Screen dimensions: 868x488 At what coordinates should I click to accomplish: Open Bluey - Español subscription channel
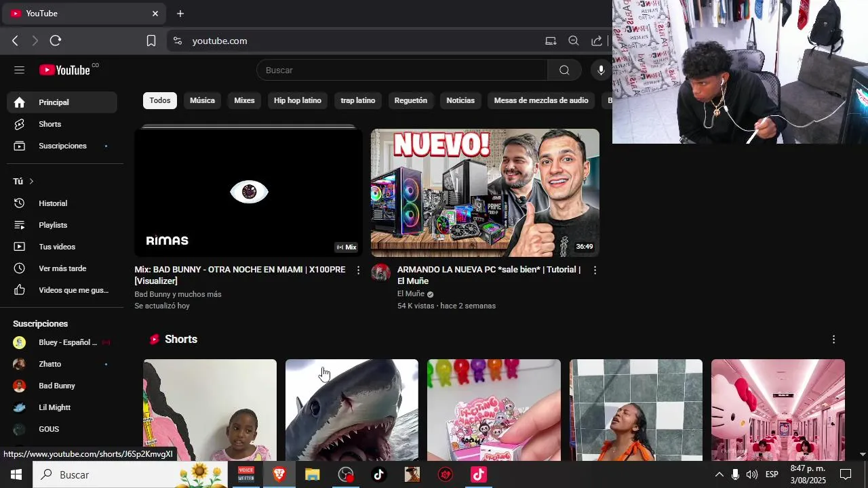coord(62,342)
